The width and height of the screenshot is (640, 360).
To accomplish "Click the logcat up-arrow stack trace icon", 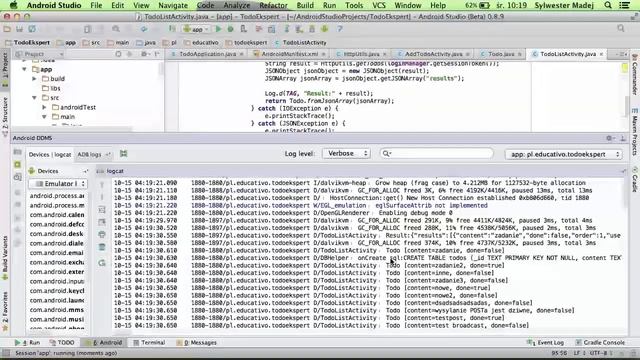I will pos(102,185).
